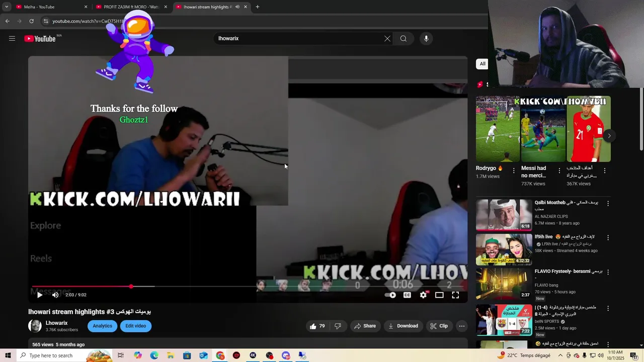Open the Lhowarix channel name link

pos(56,323)
